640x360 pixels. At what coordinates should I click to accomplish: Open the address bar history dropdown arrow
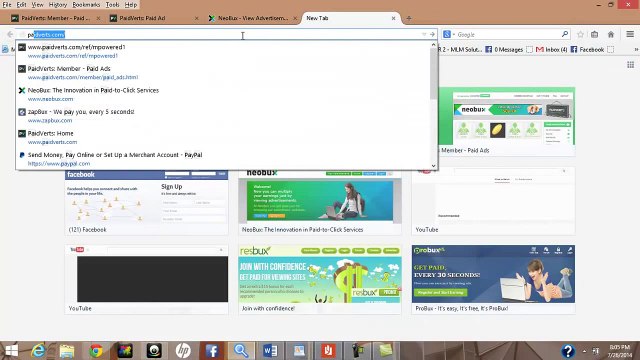coord(424,35)
